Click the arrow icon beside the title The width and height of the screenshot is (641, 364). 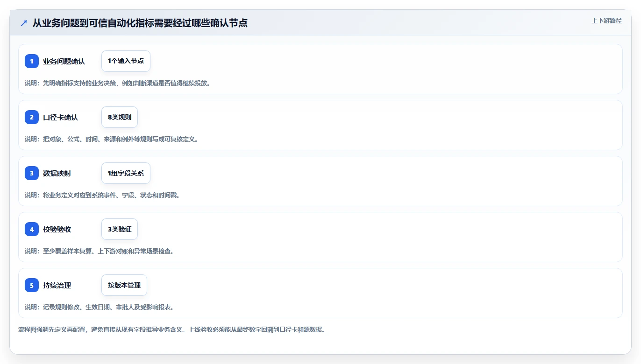[x=24, y=23]
